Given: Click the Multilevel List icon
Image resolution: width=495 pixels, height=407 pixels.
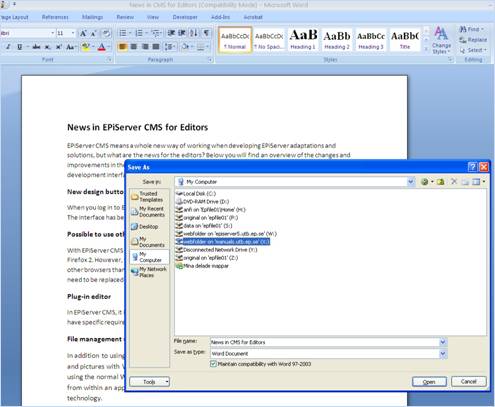Looking at the screenshot, I should tap(155, 33).
